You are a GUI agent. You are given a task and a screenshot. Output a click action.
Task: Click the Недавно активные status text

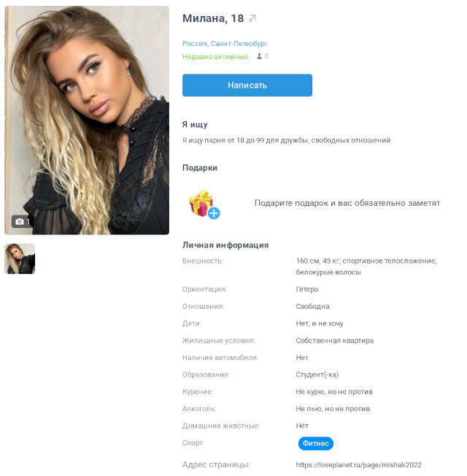click(x=215, y=57)
